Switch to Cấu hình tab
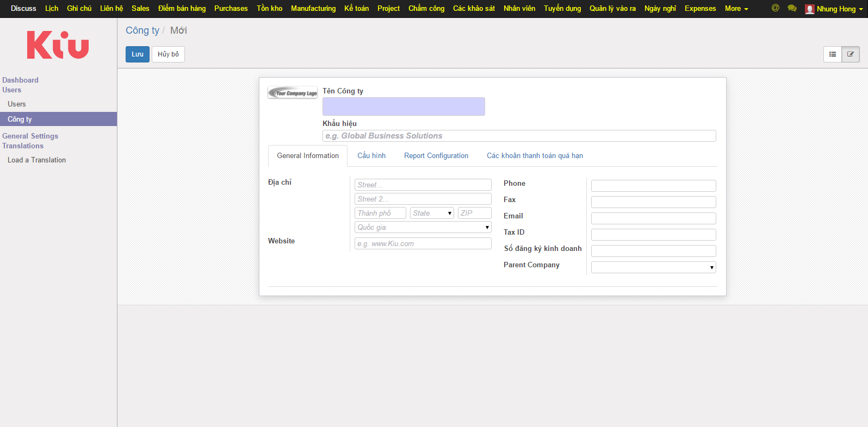The height and width of the screenshot is (427, 868). click(371, 155)
